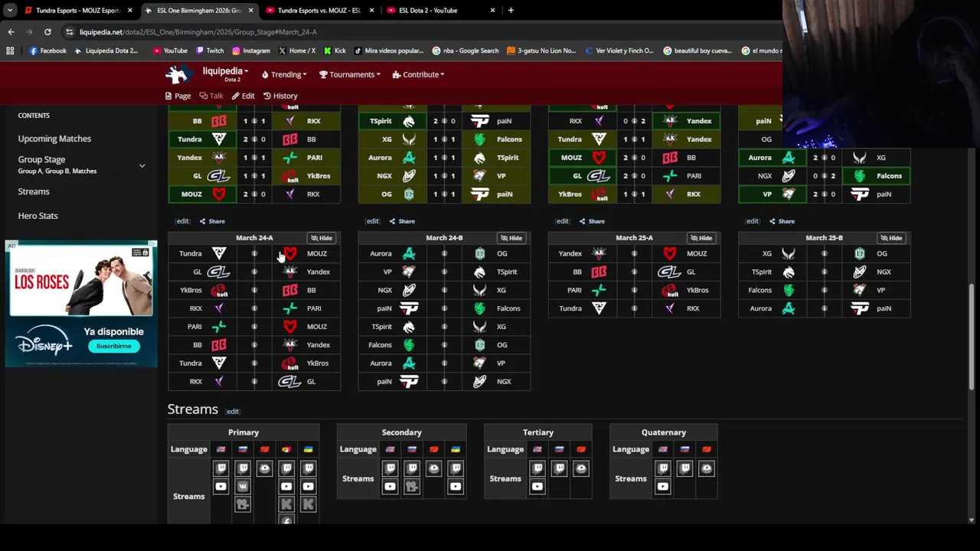Open English Twitch stream in Primary table
Screen dimensions: 980x551
(x=221, y=468)
